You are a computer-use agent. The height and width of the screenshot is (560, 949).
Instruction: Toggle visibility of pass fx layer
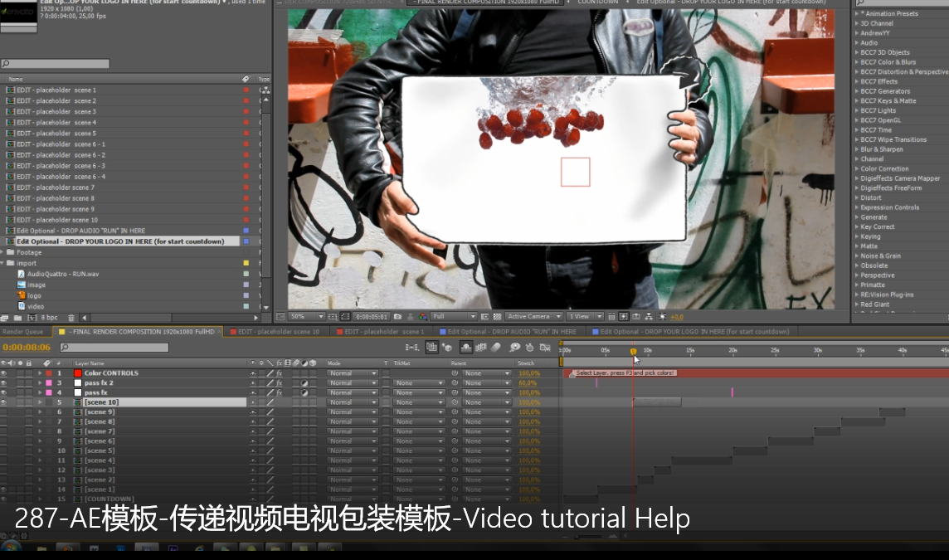click(3, 392)
